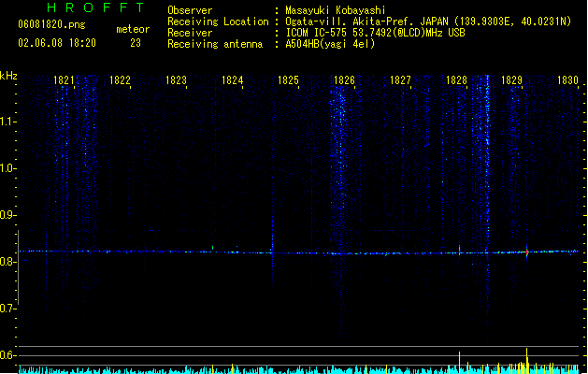Screen dimensions: 588x374
Task: Click the meteor label
Action: [133, 29]
